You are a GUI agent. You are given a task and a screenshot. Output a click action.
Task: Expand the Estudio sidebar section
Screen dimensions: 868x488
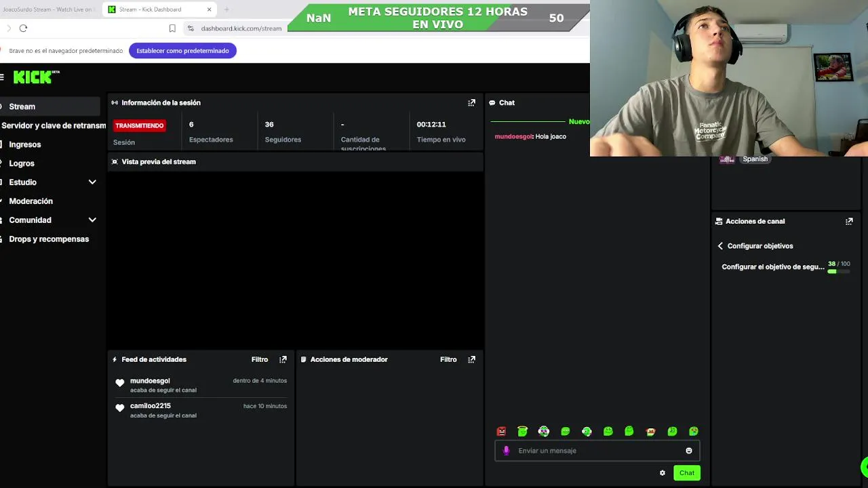tap(92, 182)
